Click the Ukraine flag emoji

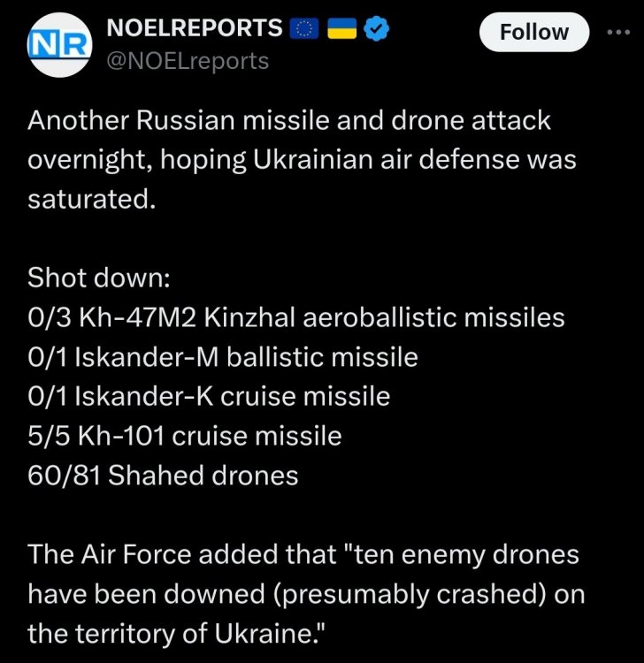coord(341,30)
